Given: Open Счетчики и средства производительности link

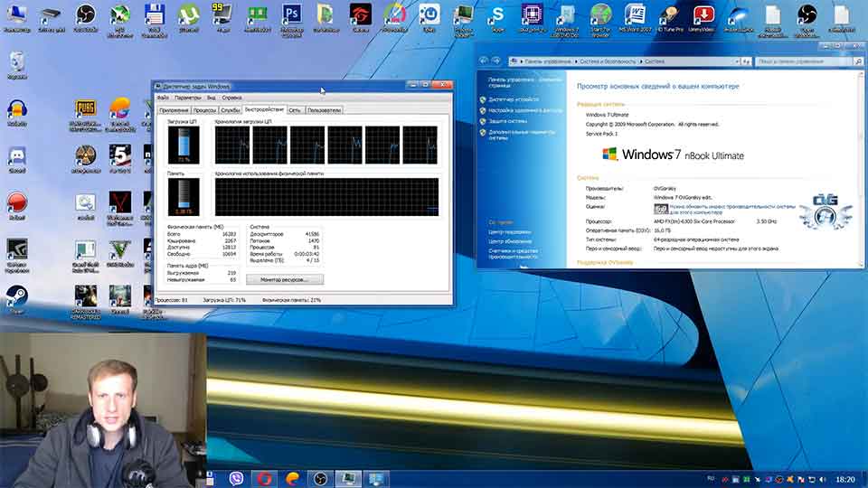Looking at the screenshot, I should click(514, 253).
